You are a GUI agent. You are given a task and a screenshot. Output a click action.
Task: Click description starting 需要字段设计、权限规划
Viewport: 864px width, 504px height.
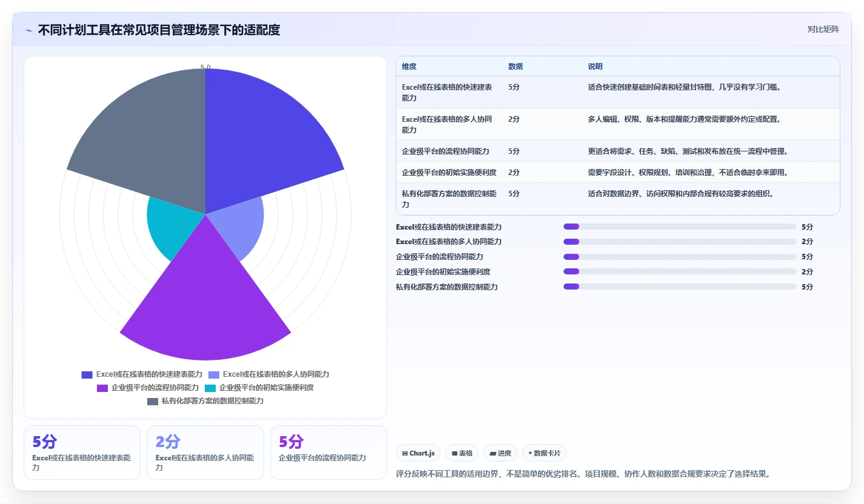click(x=688, y=172)
